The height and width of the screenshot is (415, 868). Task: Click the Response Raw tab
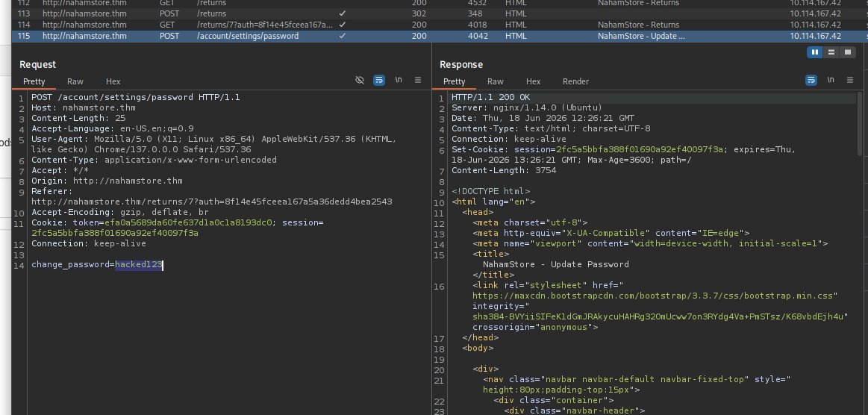click(496, 81)
